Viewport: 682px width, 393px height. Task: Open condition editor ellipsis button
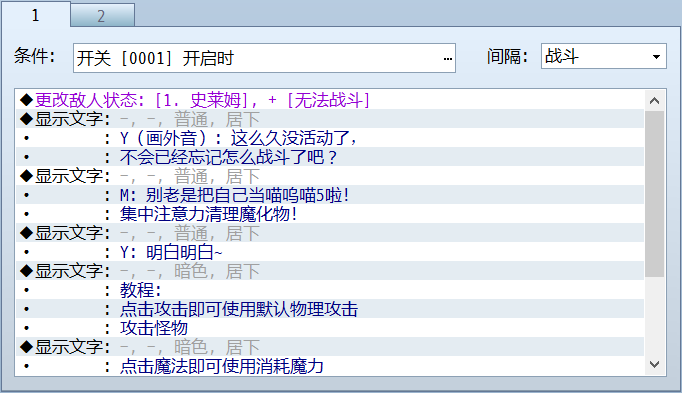pyautogui.click(x=448, y=58)
